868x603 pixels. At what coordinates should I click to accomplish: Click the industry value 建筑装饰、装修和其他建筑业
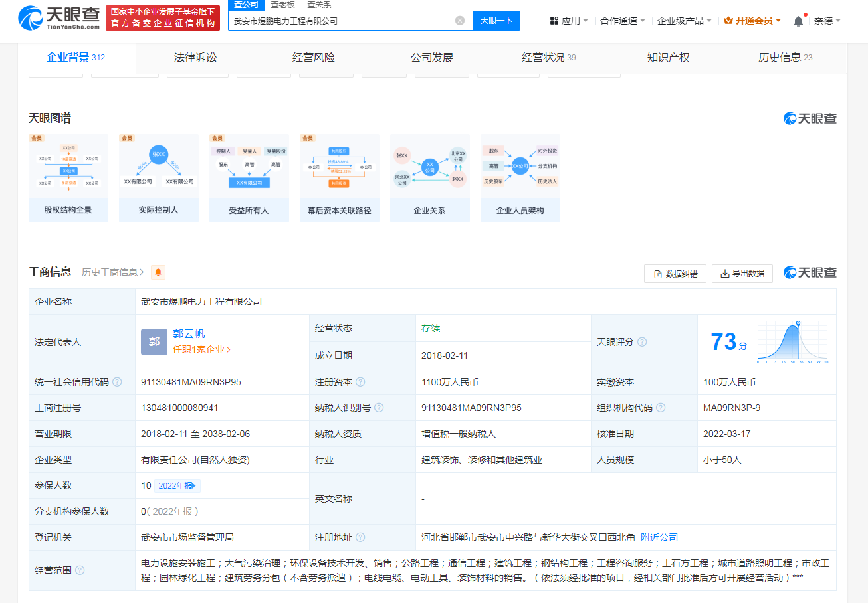click(x=482, y=460)
